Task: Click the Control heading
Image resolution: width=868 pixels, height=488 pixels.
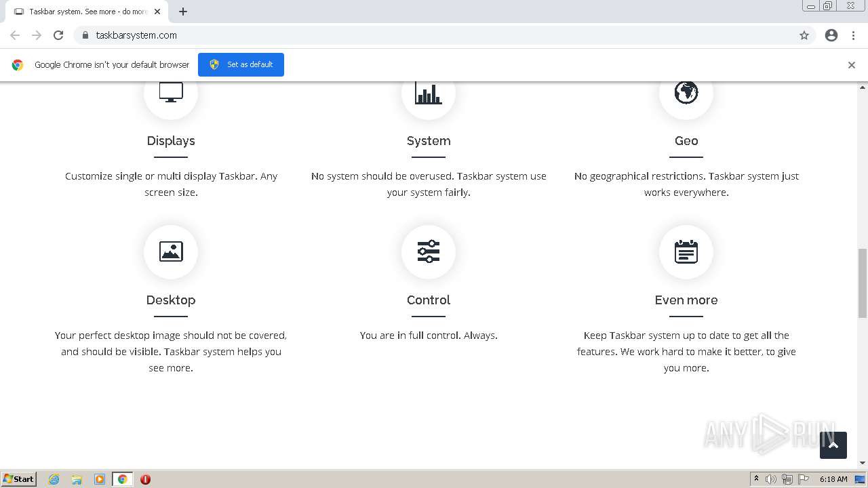Action: (x=429, y=300)
